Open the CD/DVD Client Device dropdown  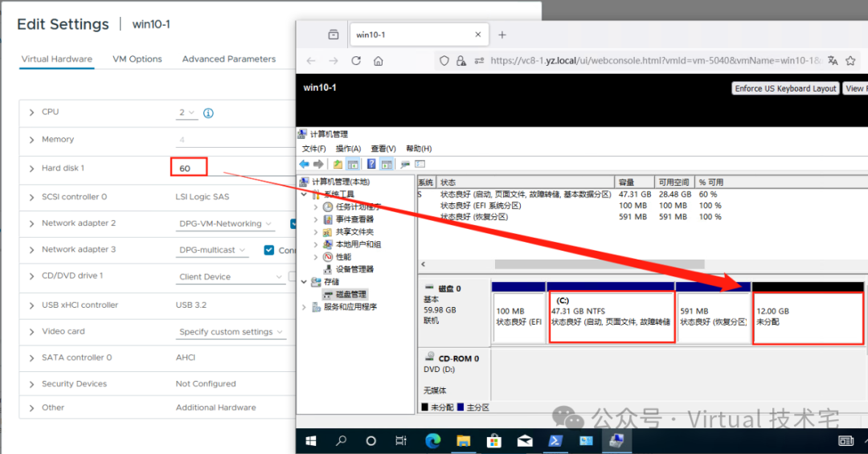coord(231,277)
